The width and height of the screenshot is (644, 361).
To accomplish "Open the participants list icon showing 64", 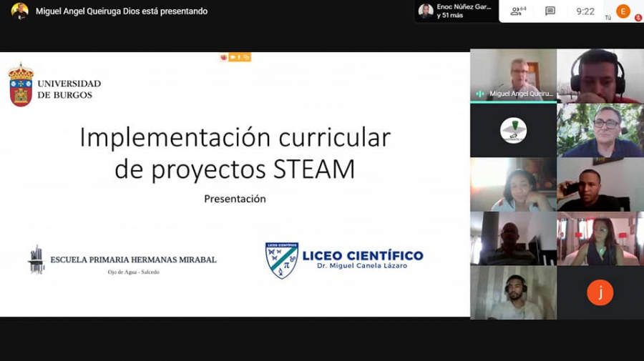I will pos(517,11).
